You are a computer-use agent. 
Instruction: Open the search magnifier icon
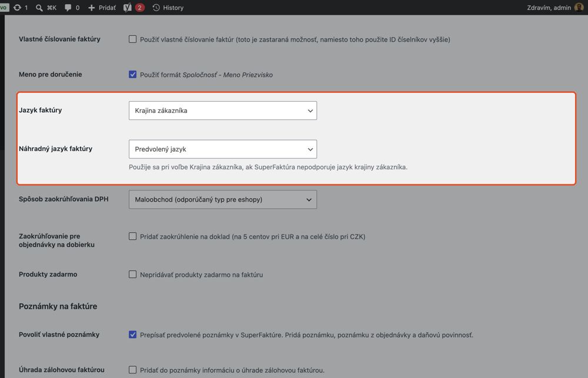click(39, 8)
